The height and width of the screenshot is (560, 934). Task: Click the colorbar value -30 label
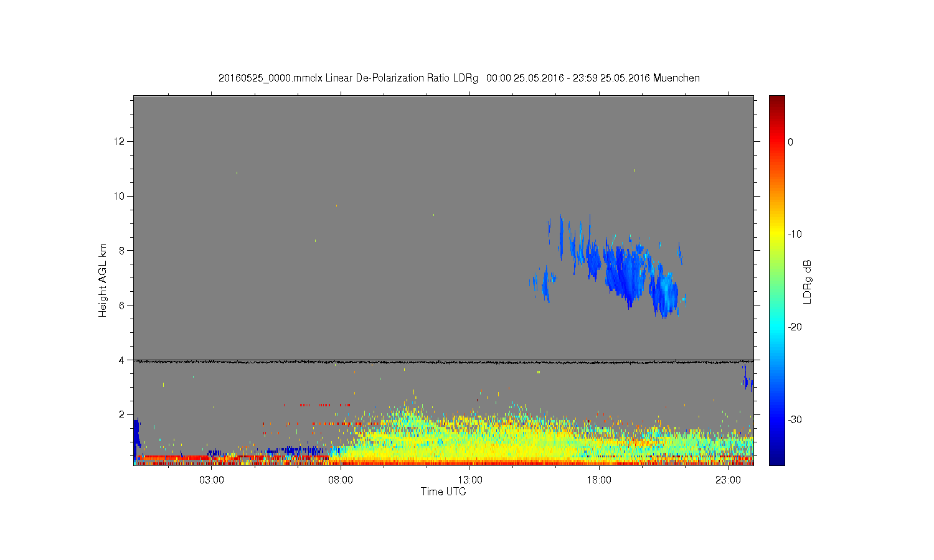[795, 420]
